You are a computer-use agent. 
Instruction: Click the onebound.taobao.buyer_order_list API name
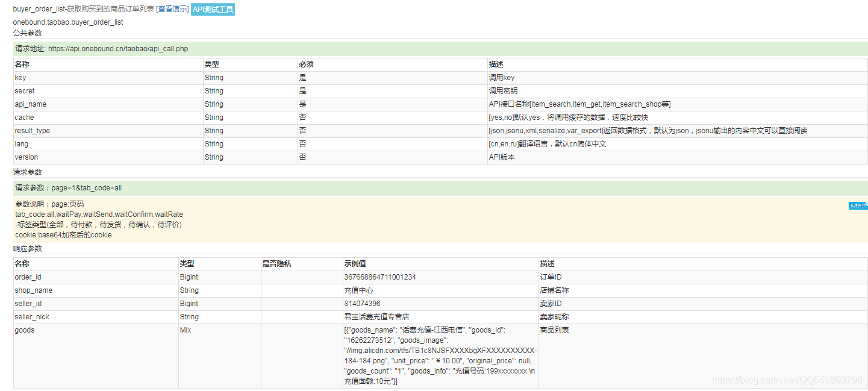[68, 22]
